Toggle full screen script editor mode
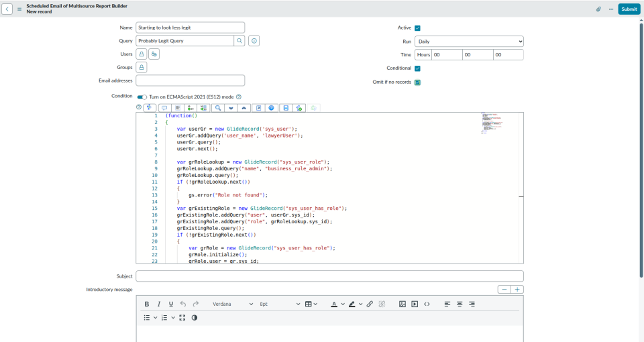The height and width of the screenshot is (342, 644). click(258, 107)
